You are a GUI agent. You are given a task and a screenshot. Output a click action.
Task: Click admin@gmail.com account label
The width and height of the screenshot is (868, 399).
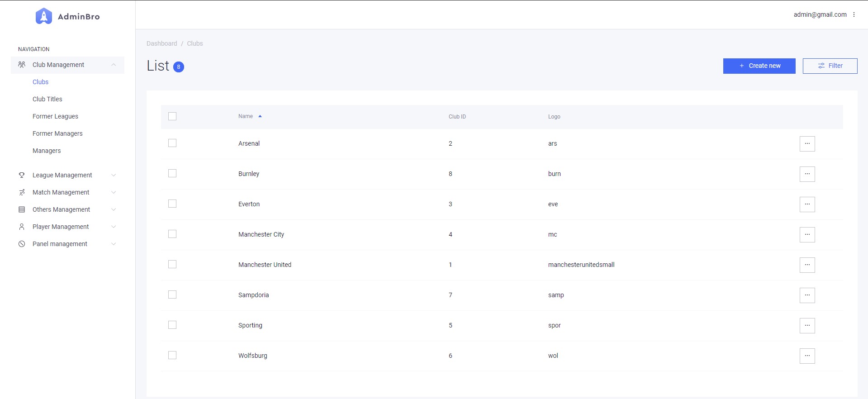point(820,14)
